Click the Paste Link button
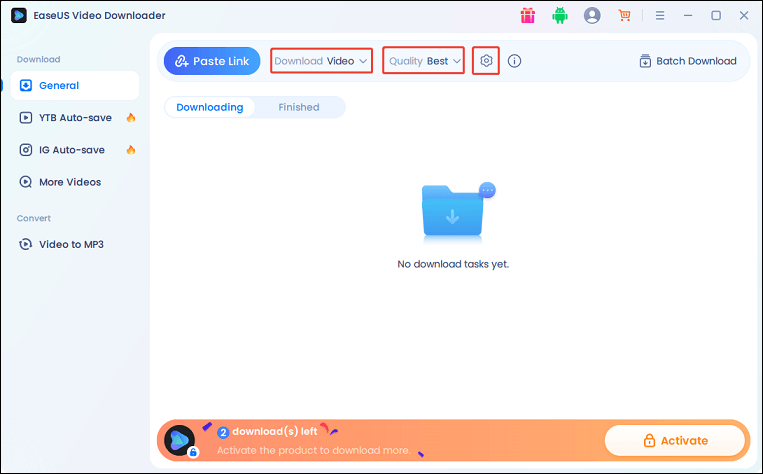This screenshot has height=474, width=763. pyautogui.click(x=212, y=61)
